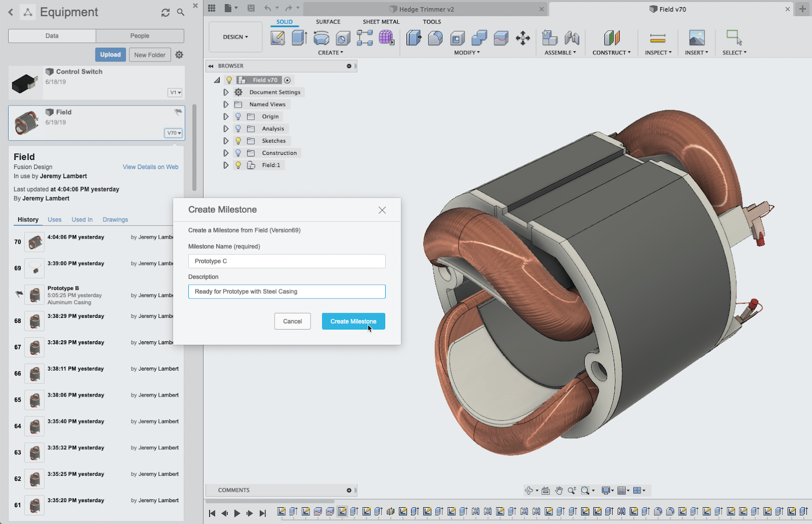The width and height of the screenshot is (812, 524).
Task: Click the Create Sketch tool icon
Action: [x=278, y=38]
